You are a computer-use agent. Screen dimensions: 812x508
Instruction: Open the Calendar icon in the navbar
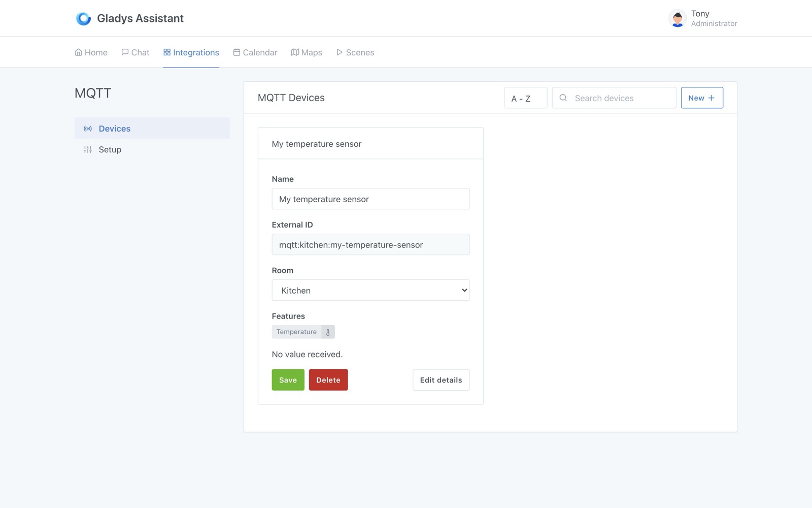[236, 52]
